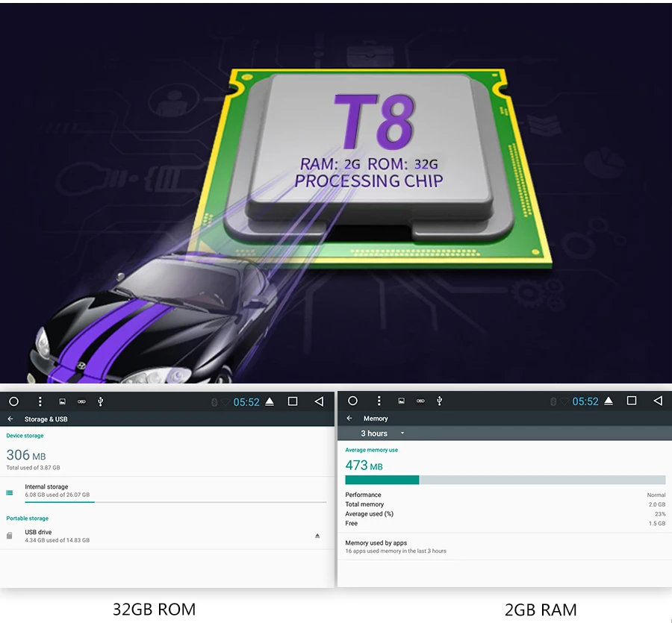The width and height of the screenshot is (672, 623).
Task: Click the Performance row
Action: (505, 495)
